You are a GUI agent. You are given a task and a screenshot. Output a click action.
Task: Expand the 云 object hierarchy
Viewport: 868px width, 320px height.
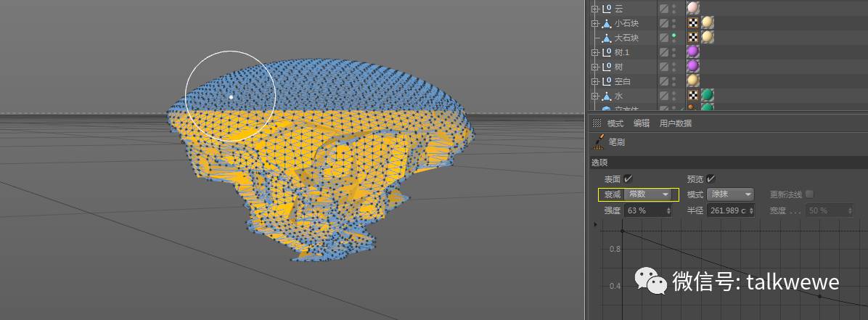(594, 9)
